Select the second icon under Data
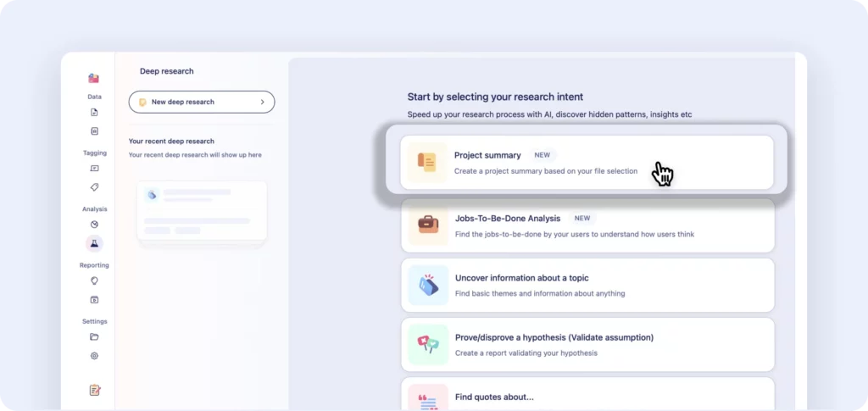868x411 pixels. click(94, 131)
